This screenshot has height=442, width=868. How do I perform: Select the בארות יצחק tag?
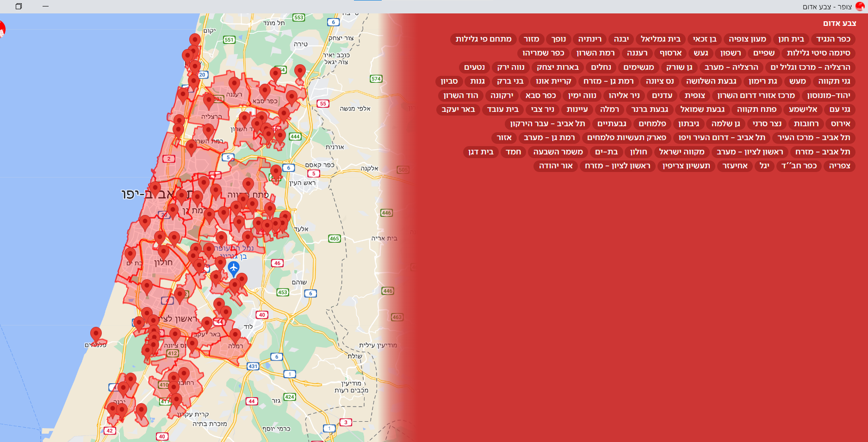tap(558, 68)
